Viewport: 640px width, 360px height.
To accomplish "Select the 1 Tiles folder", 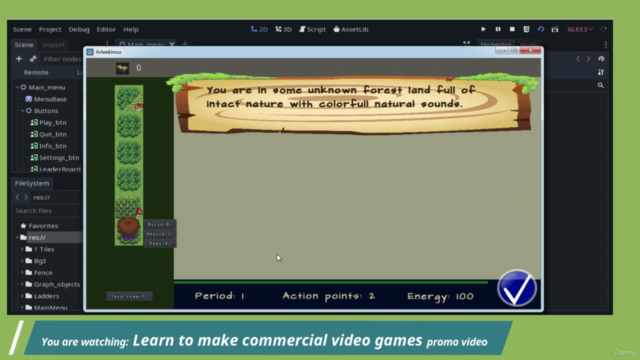I will tap(44, 249).
